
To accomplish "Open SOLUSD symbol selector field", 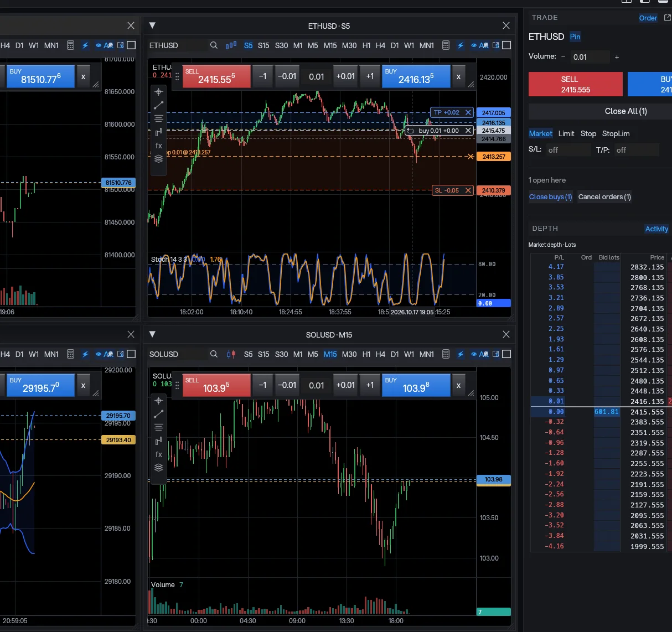I will point(177,354).
